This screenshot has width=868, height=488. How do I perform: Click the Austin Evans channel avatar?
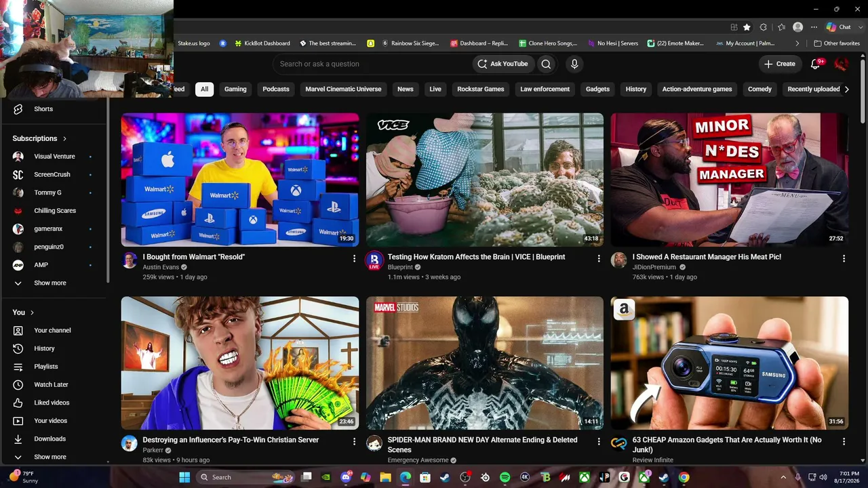[x=130, y=261]
